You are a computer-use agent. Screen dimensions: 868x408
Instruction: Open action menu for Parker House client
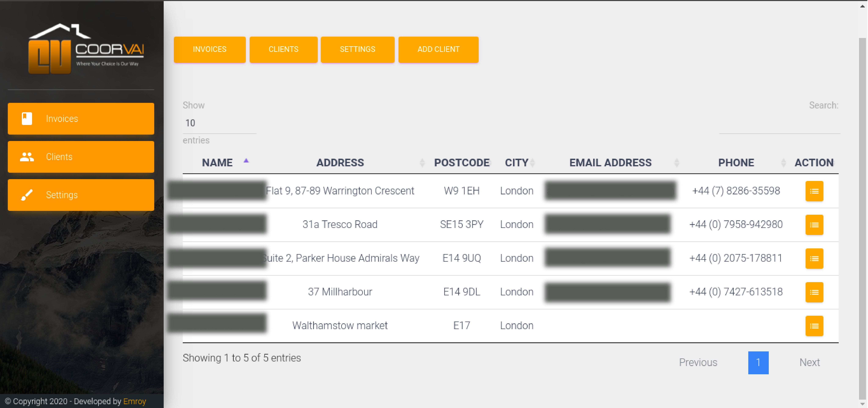click(x=814, y=258)
